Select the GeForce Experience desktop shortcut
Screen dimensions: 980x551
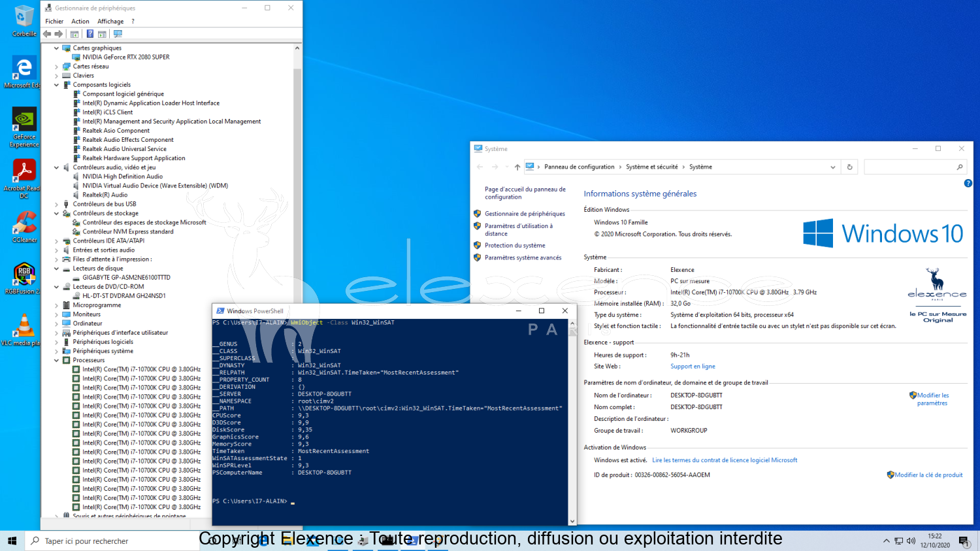tap(24, 127)
